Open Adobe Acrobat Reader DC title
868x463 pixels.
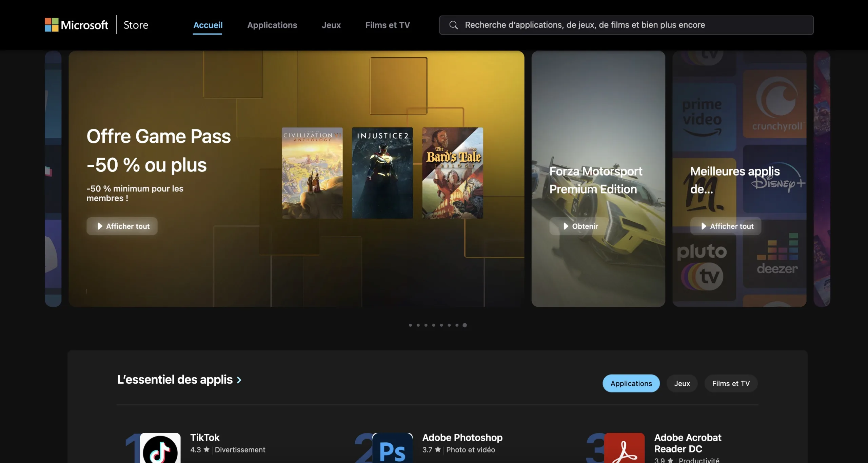pos(688,443)
